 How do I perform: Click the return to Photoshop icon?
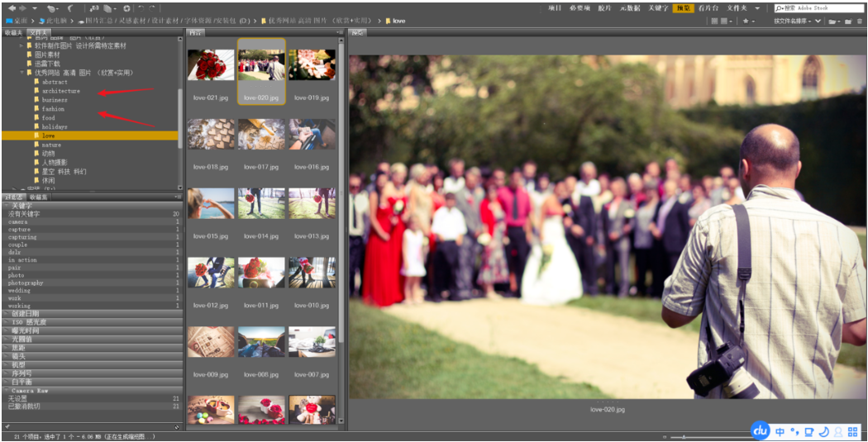(70, 8)
